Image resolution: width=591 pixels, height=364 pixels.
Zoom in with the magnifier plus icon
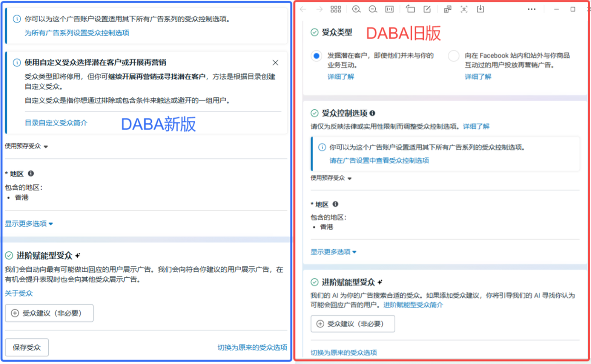click(x=356, y=9)
